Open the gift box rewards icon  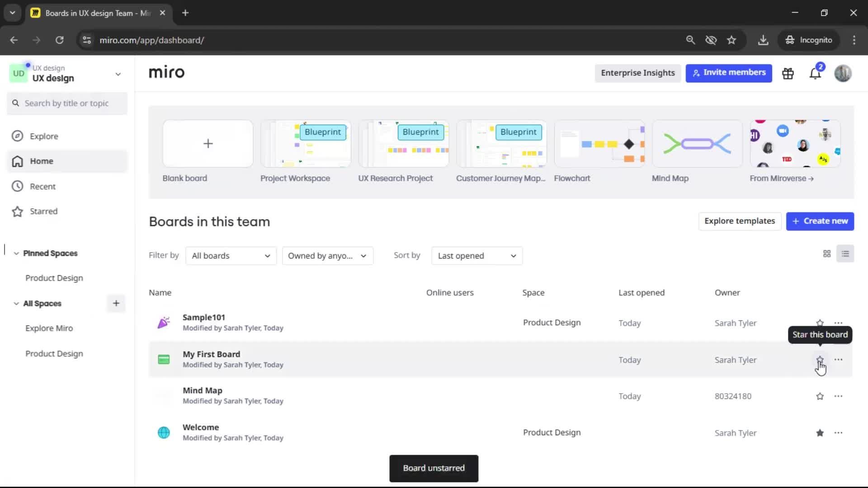click(788, 73)
